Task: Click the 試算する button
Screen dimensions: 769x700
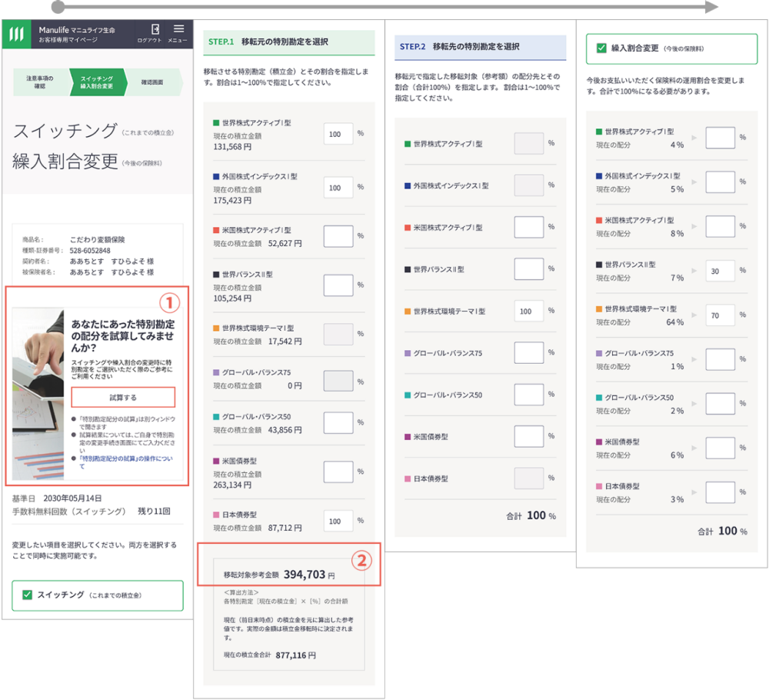Action: pyautogui.click(x=123, y=398)
